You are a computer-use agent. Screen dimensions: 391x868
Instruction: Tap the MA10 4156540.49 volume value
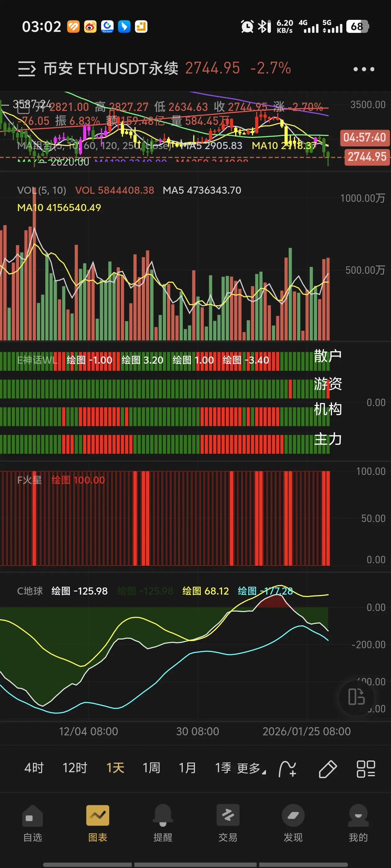59,208
